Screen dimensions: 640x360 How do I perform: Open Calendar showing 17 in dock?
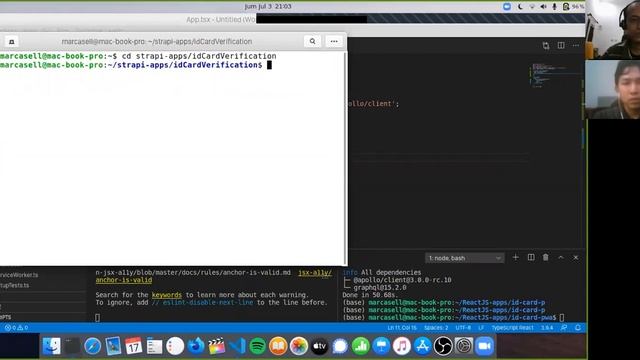133,346
